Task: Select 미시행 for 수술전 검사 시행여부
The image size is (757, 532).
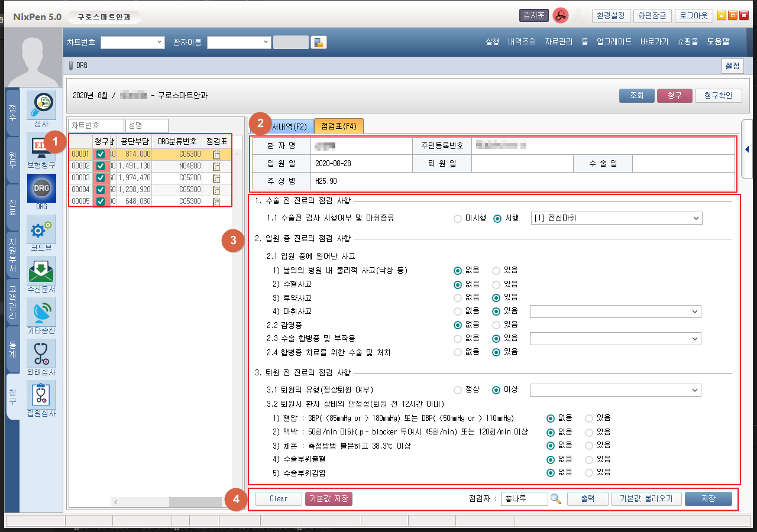Action: tap(458, 218)
